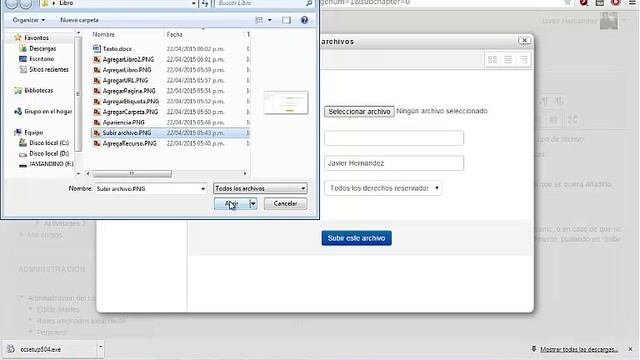Create a Nueva carpeta
This screenshot has height=360, width=640.
[79, 20]
